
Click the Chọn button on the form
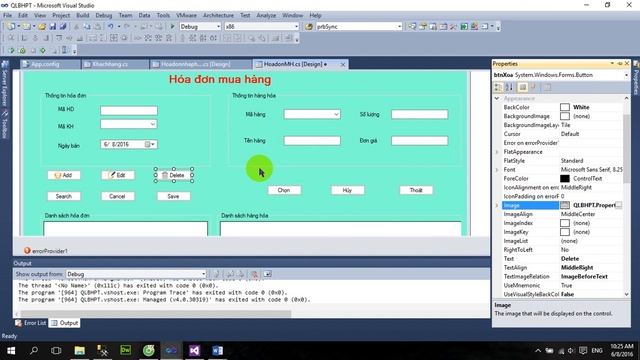point(284,190)
